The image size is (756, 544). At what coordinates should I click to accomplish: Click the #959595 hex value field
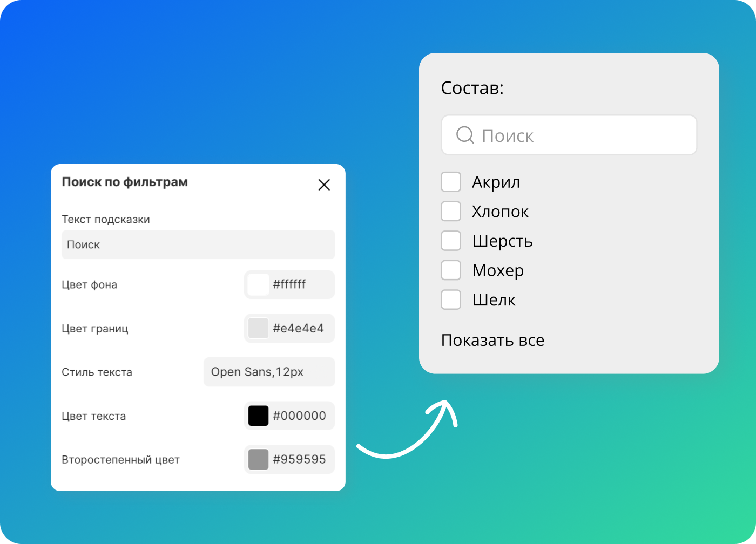coord(300,459)
